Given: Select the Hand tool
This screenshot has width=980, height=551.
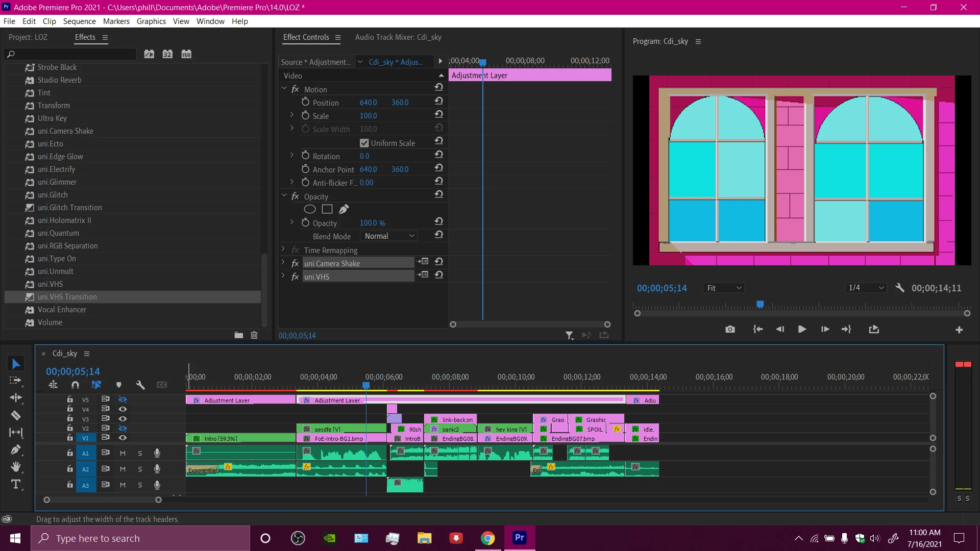Looking at the screenshot, I should pos(16,467).
